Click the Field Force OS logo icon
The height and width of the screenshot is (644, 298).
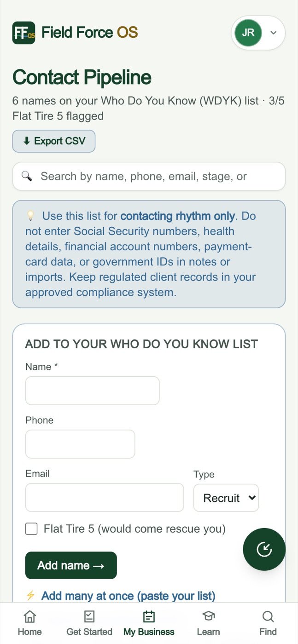(23, 33)
